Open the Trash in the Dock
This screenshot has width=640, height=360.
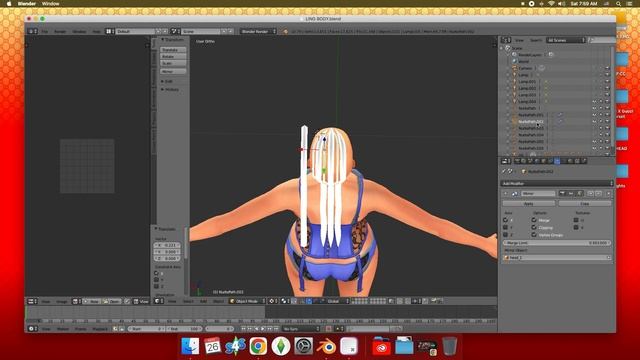pyautogui.click(x=449, y=347)
